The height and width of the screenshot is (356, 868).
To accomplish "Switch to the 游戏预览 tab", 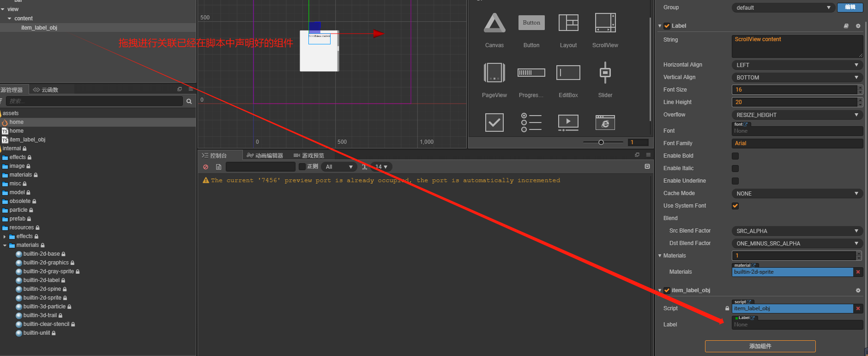I will (309, 155).
